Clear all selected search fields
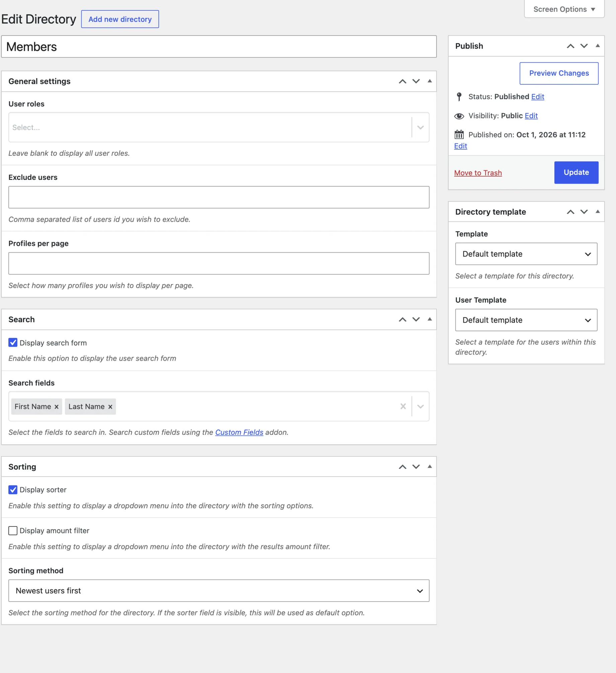 [403, 406]
